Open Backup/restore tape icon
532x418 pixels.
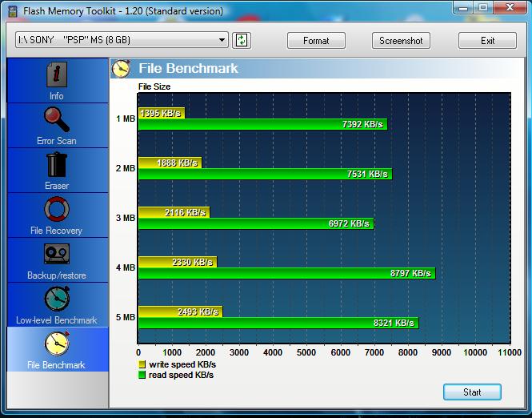56,255
